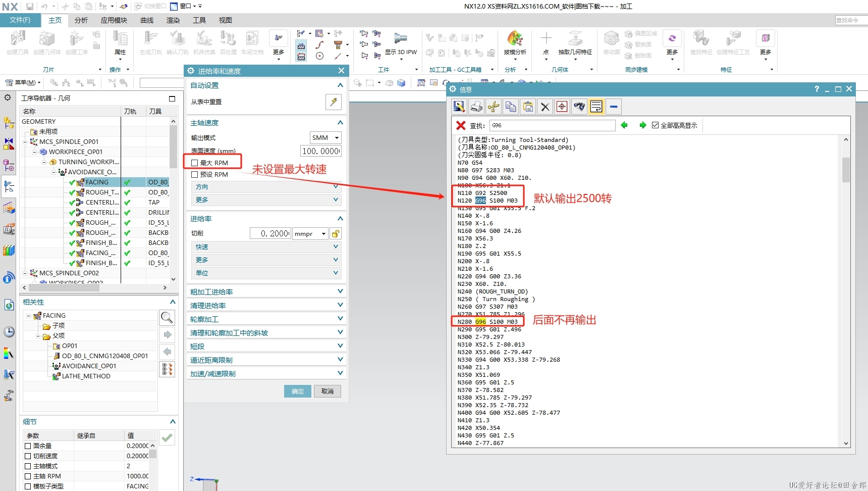This screenshot has width=868, height=491.
Task: Click the copy icon in the 信息 window
Action: pyautogui.click(x=511, y=107)
